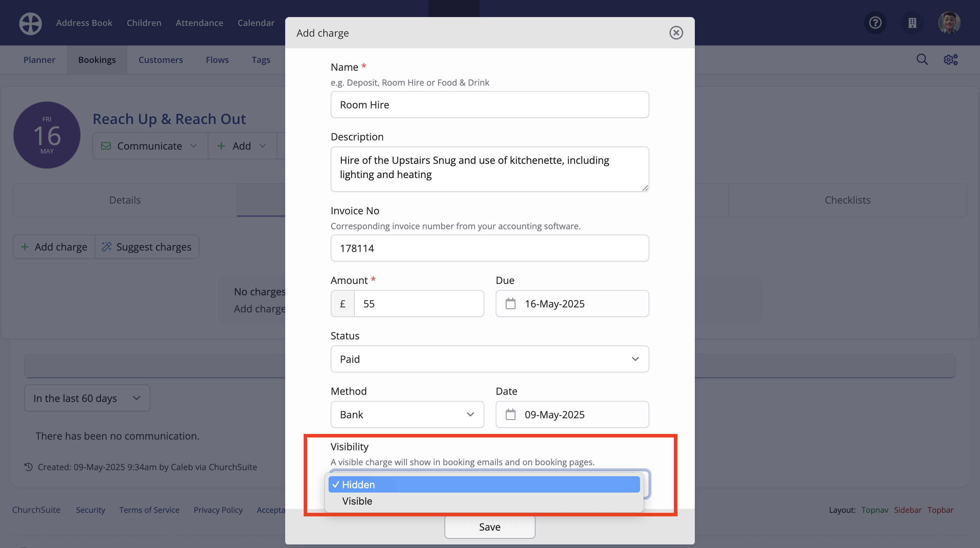980x548 pixels.
Task: Click the payment Date calendar icon
Action: [511, 414]
